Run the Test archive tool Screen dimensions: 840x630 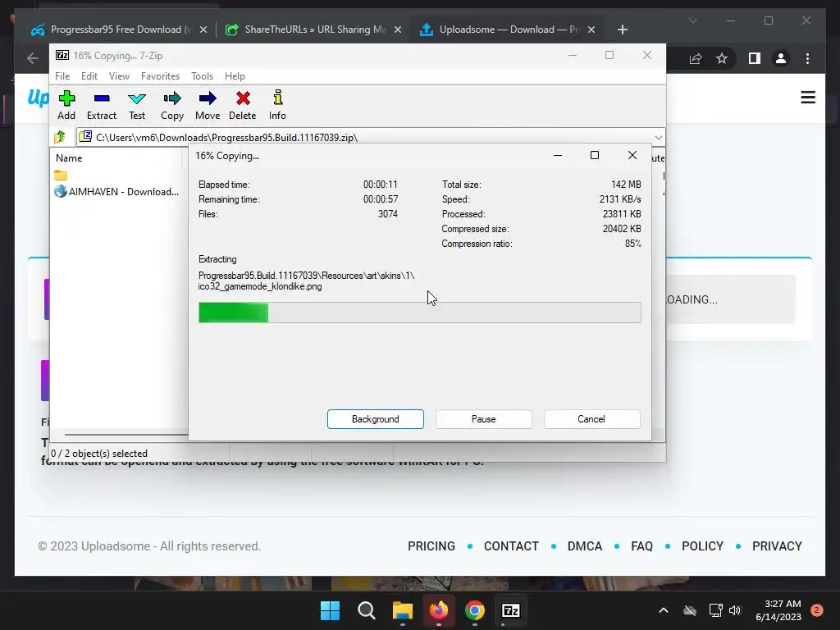137,105
